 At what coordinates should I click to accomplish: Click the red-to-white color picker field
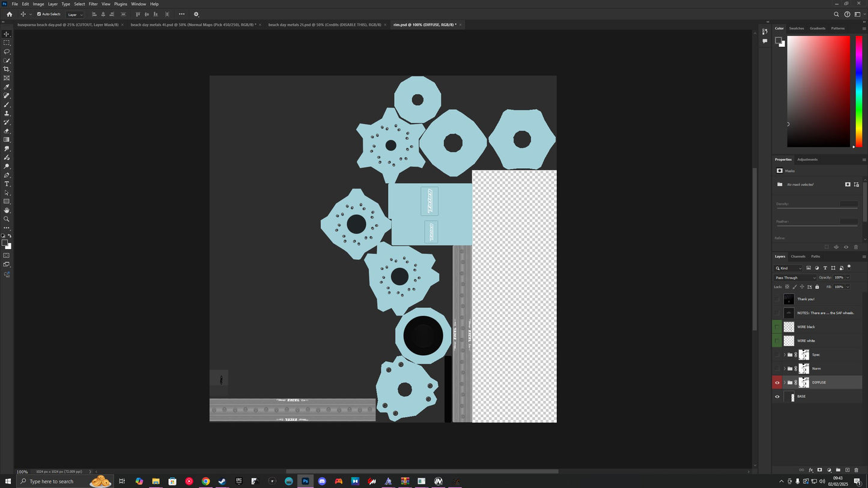[818, 91]
